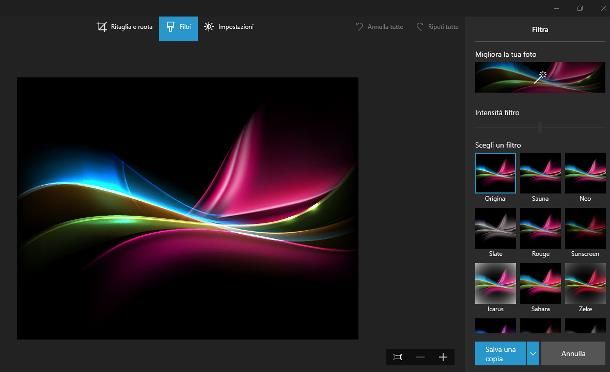Click the main image preview canvas
The width and height of the screenshot is (610, 372).
click(188, 208)
